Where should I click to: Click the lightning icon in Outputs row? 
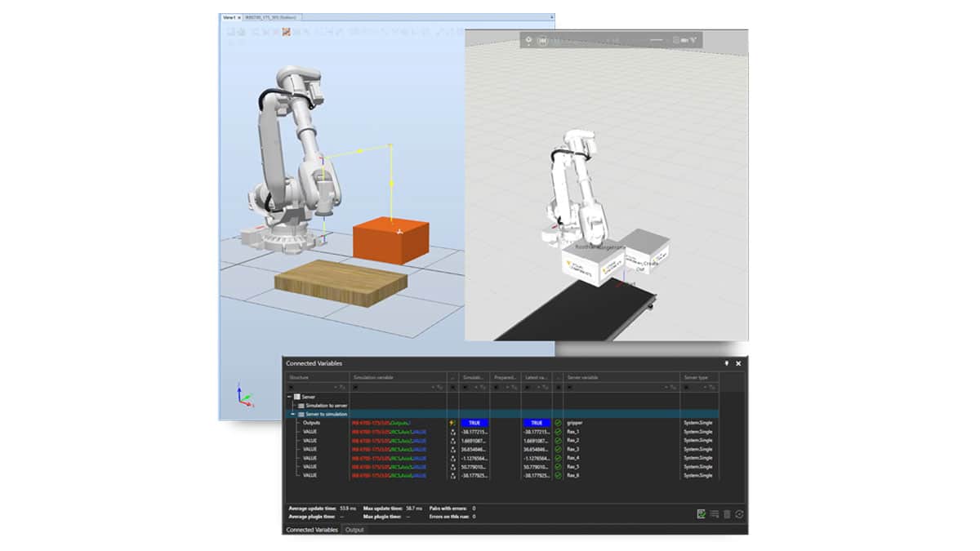click(x=452, y=423)
